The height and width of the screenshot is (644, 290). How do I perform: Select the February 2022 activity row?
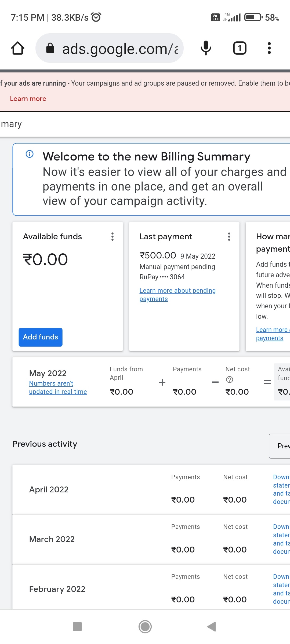click(57, 589)
